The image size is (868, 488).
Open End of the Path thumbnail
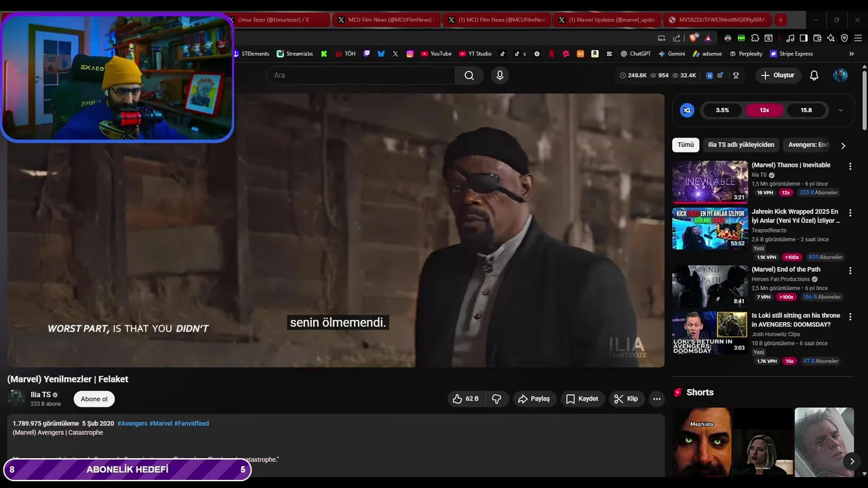(710, 286)
